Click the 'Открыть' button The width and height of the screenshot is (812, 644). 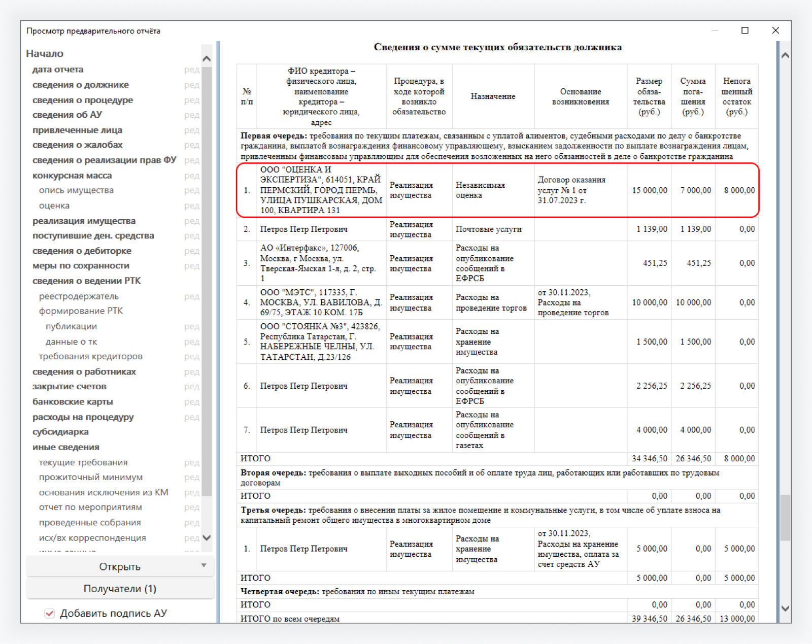click(x=120, y=566)
